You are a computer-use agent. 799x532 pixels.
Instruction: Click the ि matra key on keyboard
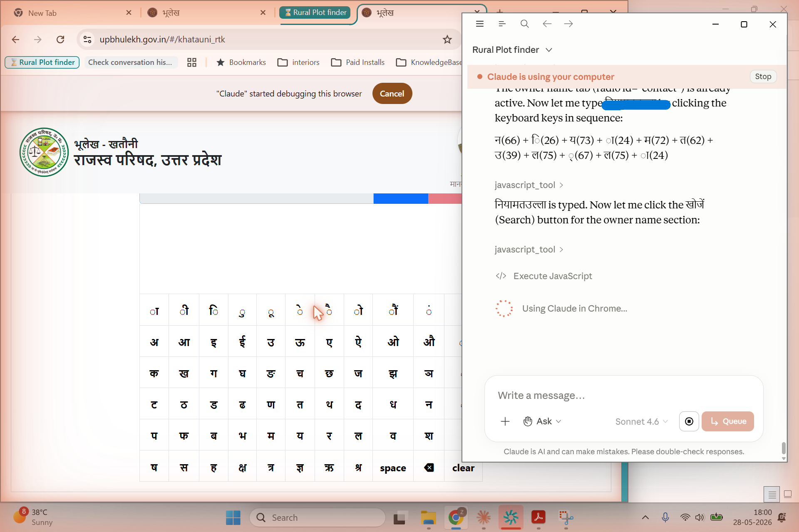coord(213,311)
